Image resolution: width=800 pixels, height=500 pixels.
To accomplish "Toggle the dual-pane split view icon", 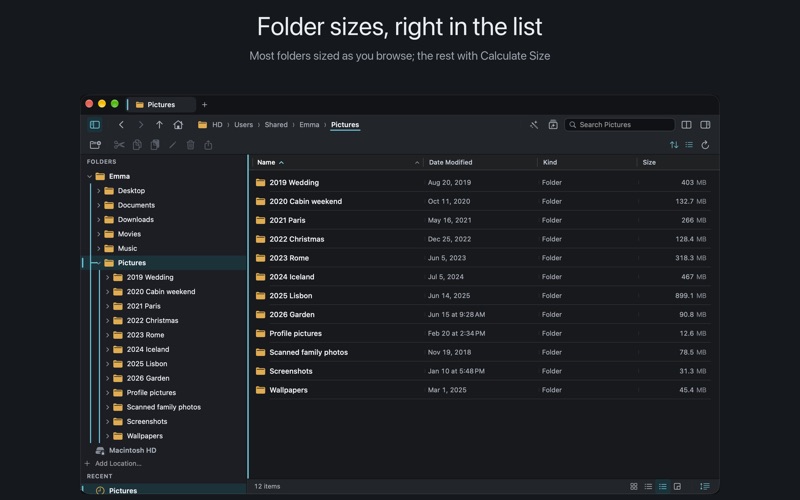I will (686, 124).
